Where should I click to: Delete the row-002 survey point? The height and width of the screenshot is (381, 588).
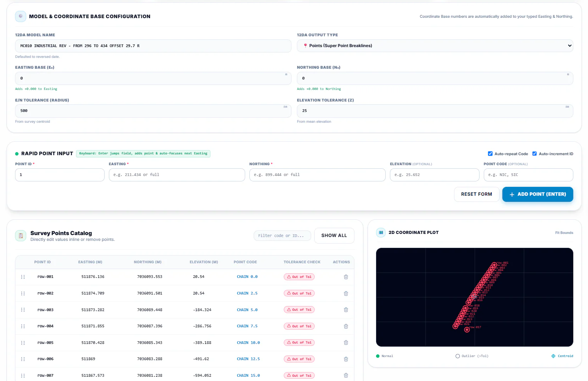pos(346,293)
